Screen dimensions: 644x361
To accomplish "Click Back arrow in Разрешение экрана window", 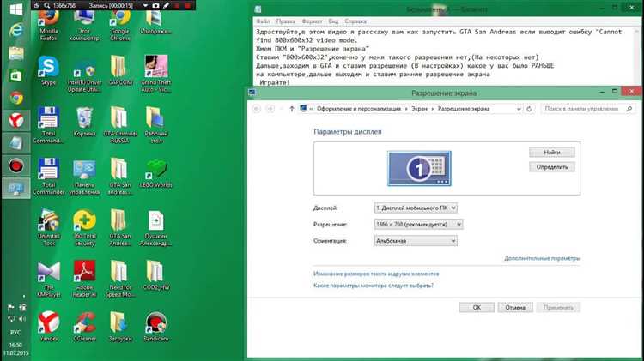I will point(256,109).
